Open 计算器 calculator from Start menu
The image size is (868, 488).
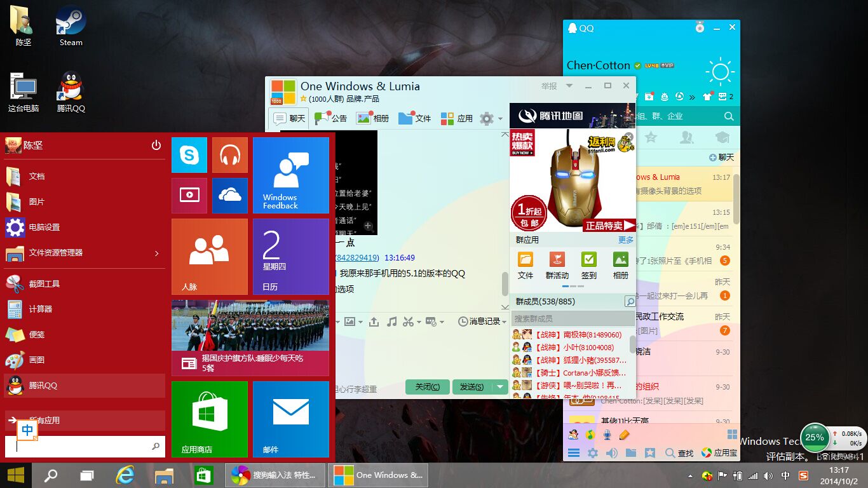click(x=85, y=309)
